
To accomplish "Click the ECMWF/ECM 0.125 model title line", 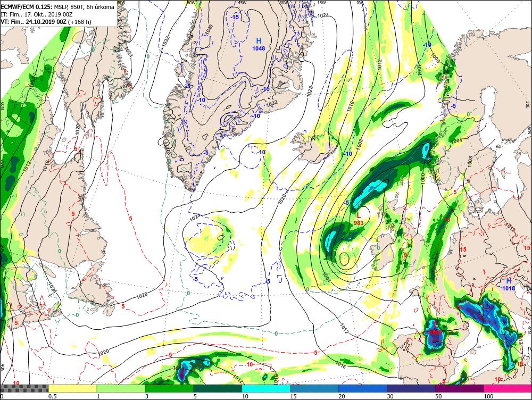I will (57, 7).
